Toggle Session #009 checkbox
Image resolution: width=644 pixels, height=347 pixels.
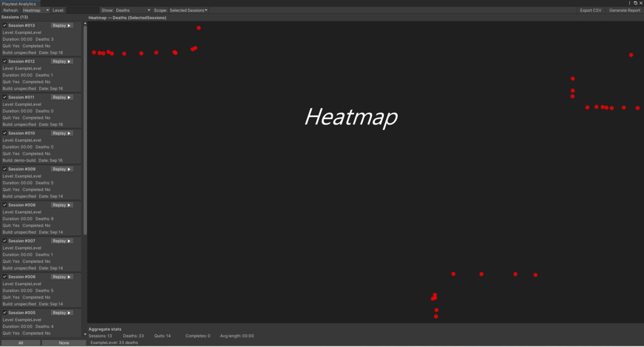pyautogui.click(x=5, y=169)
